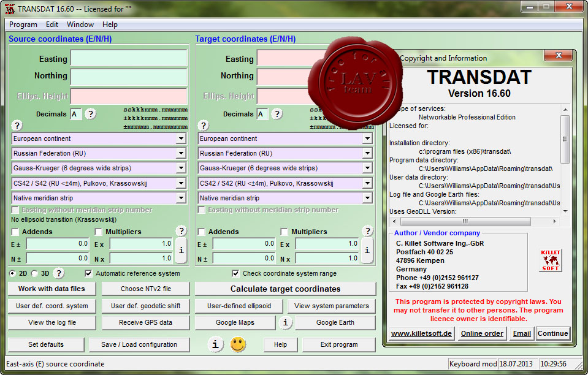Click Set defaults button
This screenshot has height=375, width=588.
click(46, 344)
